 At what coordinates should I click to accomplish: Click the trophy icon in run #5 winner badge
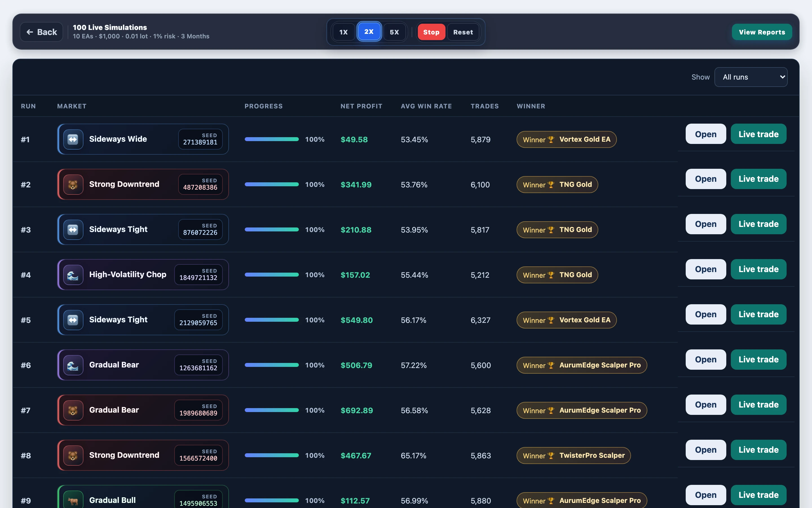point(551,320)
